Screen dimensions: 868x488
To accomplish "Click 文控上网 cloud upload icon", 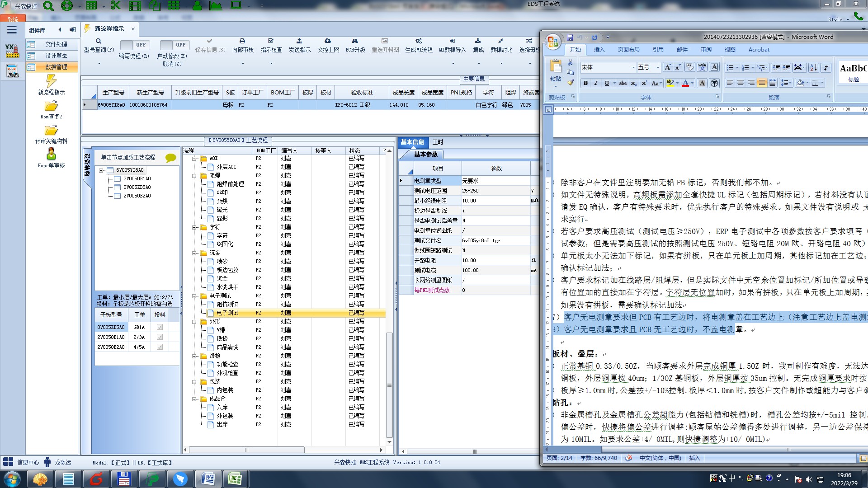I will coord(328,41).
